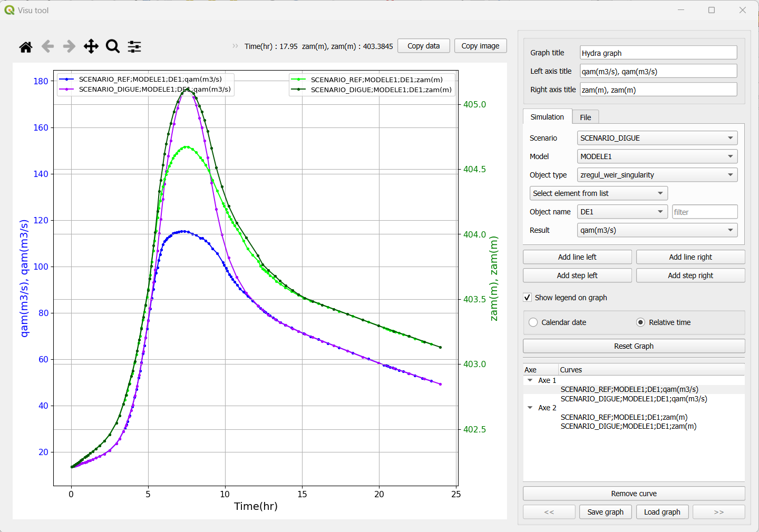Click the object name filter field
This screenshot has width=759, height=532.
[705, 212]
